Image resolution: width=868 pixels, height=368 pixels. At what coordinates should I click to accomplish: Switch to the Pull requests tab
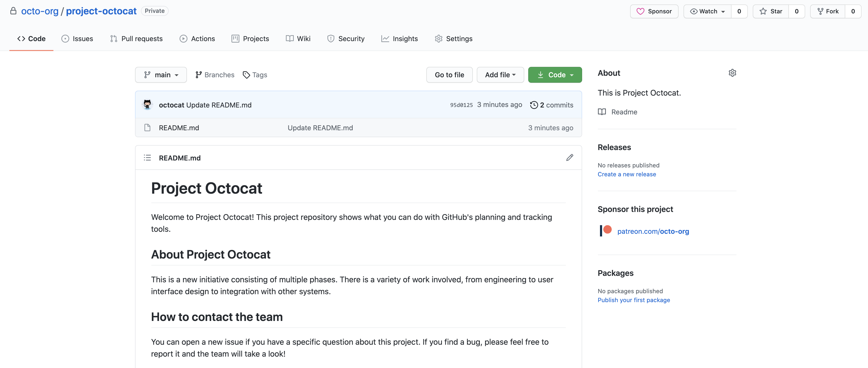136,38
